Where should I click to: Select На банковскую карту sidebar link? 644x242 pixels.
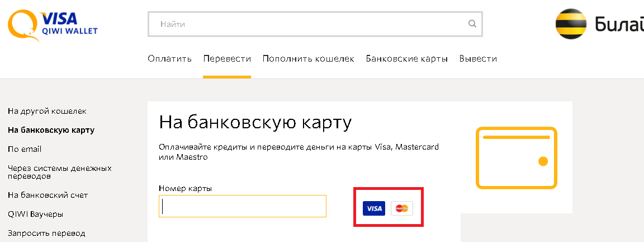click(51, 130)
